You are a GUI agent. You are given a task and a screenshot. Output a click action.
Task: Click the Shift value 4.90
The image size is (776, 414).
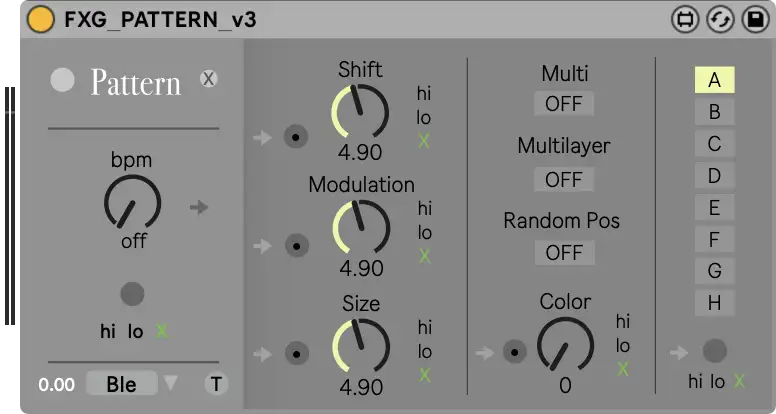coord(360,152)
